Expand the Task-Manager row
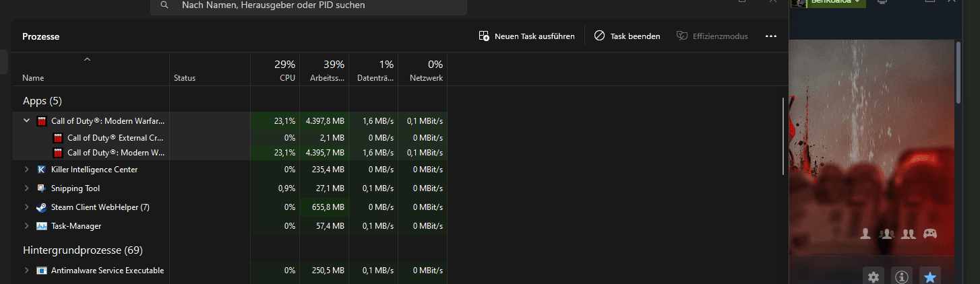The image size is (980, 284). tap(27, 226)
